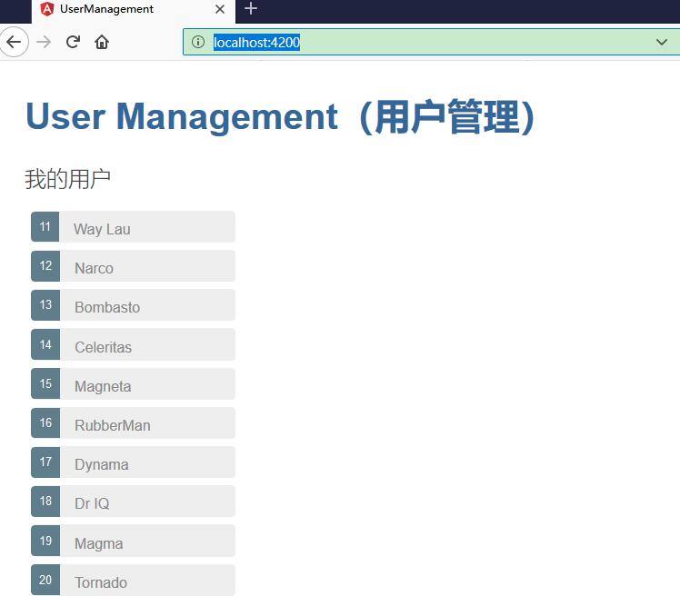Click the forward navigation arrow
680x616 pixels.
point(44,42)
